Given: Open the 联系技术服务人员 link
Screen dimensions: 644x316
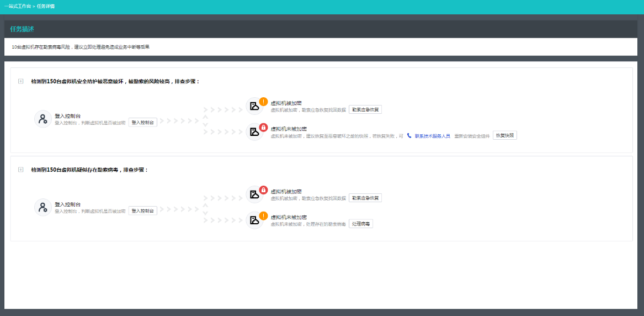Looking at the screenshot, I should coord(433,135).
